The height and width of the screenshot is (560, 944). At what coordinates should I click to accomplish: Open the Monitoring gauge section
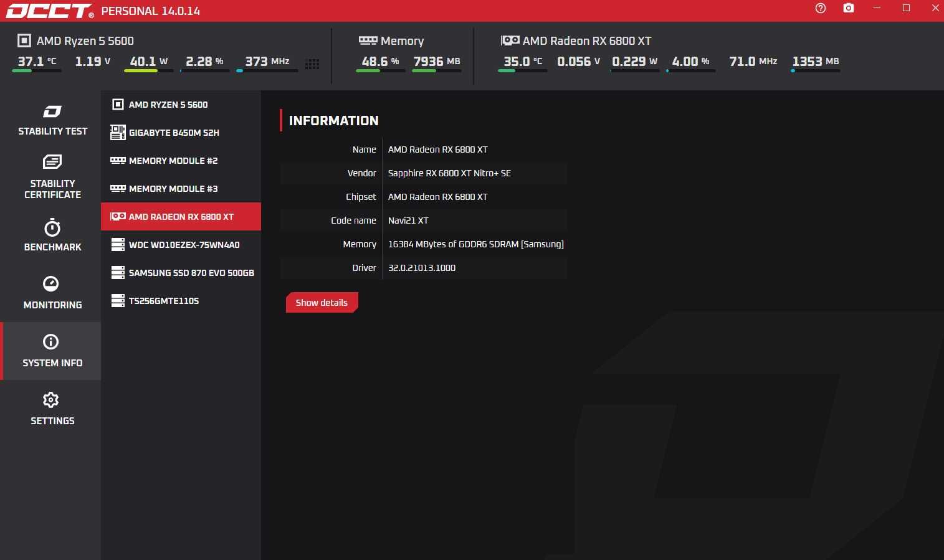pos(52,293)
